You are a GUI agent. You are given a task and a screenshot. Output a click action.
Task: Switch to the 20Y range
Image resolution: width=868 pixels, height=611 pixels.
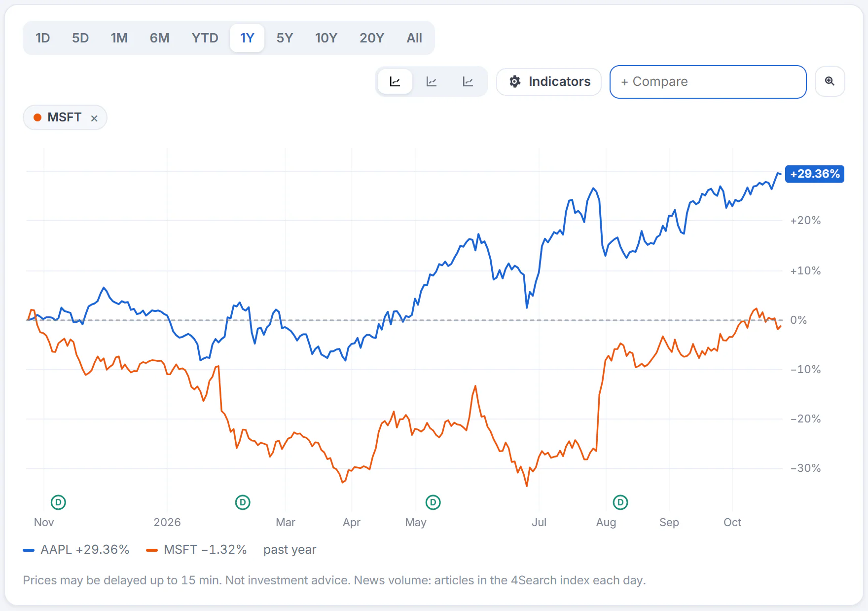(372, 38)
